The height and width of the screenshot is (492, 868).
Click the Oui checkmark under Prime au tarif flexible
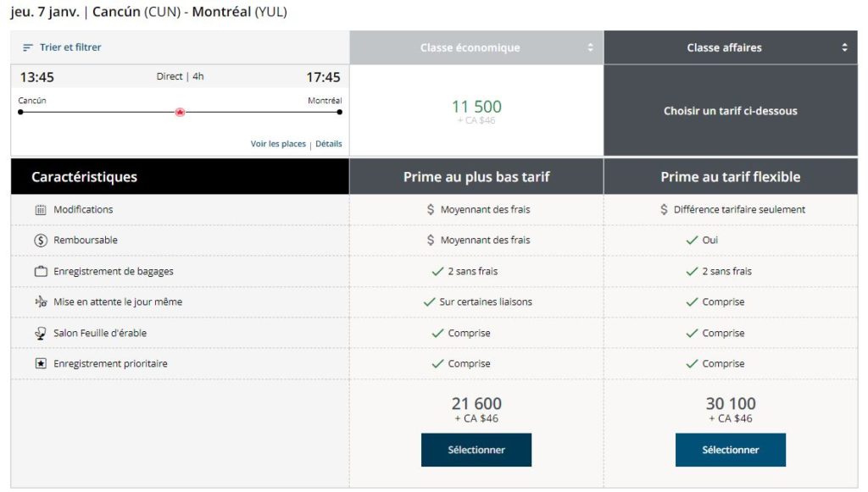(693, 240)
